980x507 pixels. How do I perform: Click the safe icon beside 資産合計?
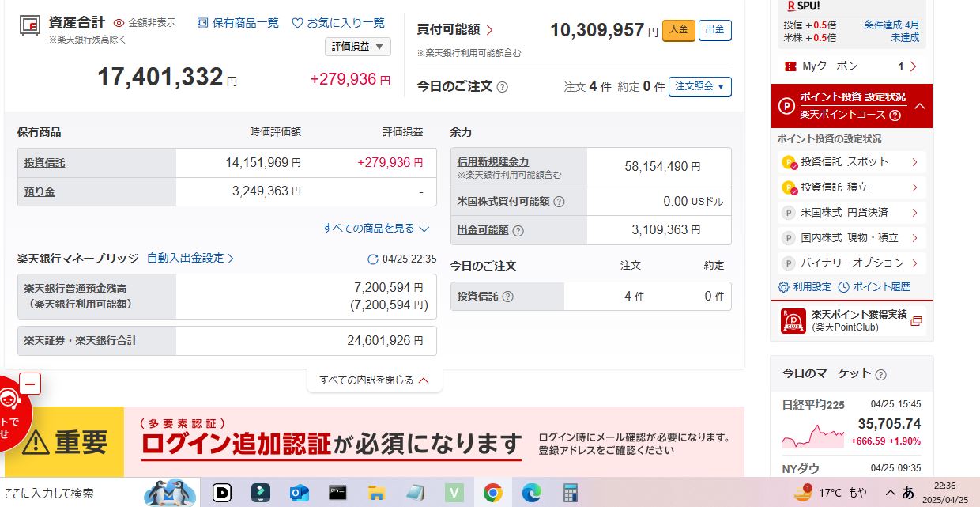28,25
